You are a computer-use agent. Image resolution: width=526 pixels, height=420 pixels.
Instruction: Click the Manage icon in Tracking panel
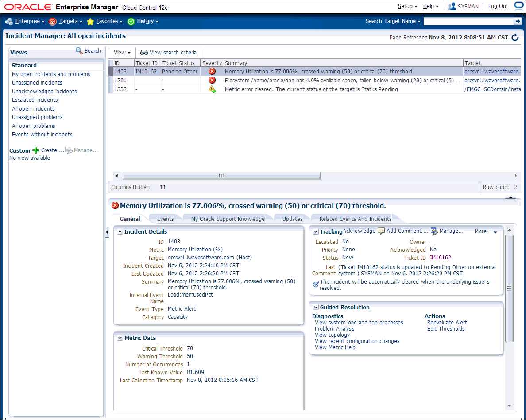434,231
